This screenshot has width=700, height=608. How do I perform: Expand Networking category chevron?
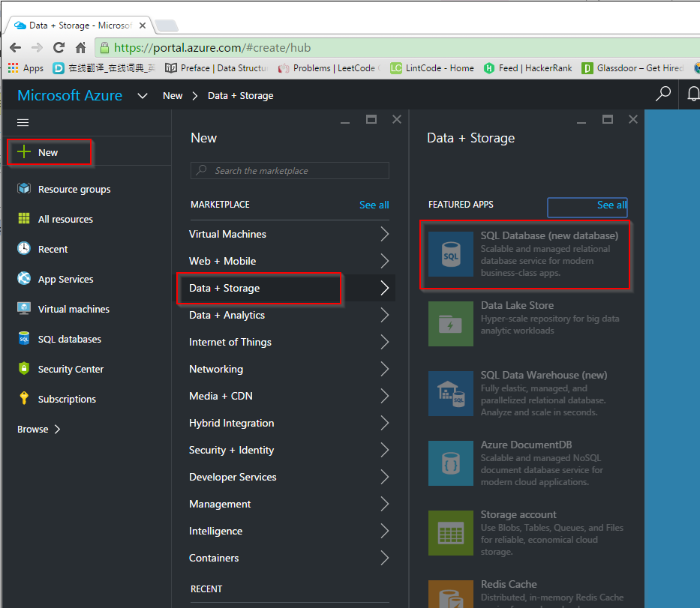(x=384, y=369)
